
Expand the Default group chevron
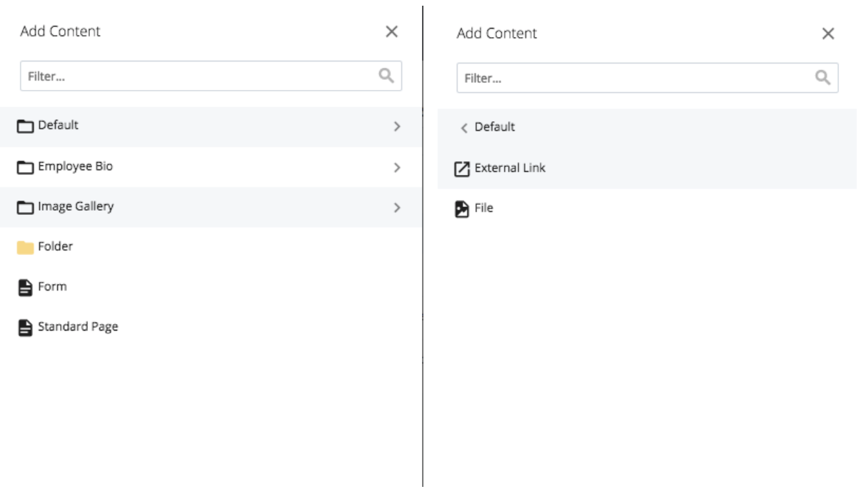point(398,127)
